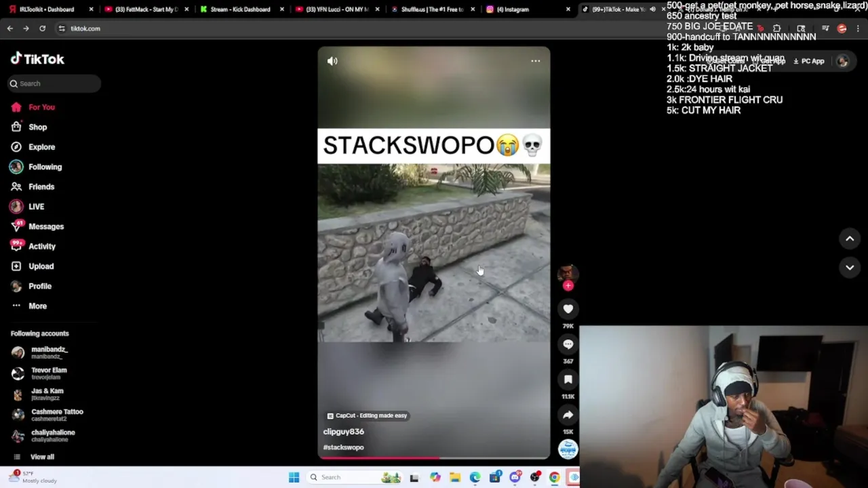This screenshot has height=488, width=868.
Task: Open the weather widget on taskbar
Action: tap(33, 477)
